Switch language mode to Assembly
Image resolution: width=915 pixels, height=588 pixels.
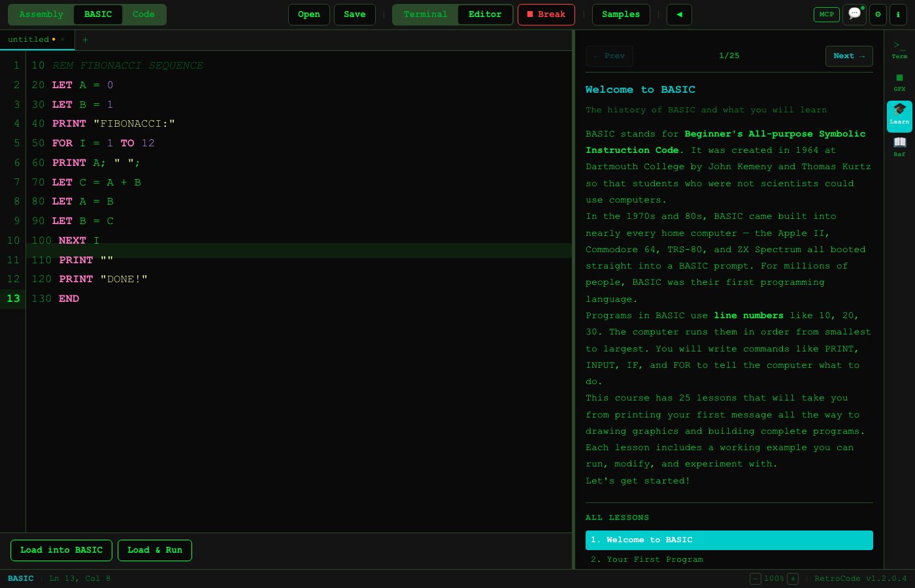tap(41, 14)
